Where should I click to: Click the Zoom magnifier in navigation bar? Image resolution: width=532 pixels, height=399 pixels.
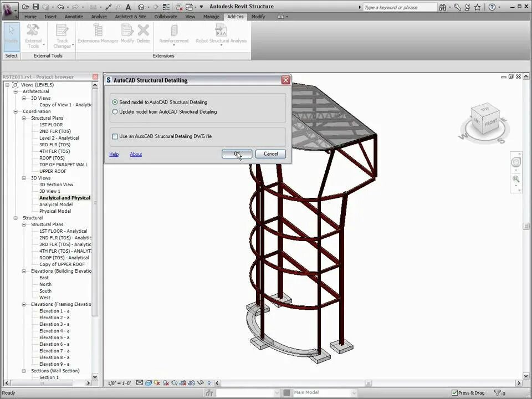[x=516, y=179]
